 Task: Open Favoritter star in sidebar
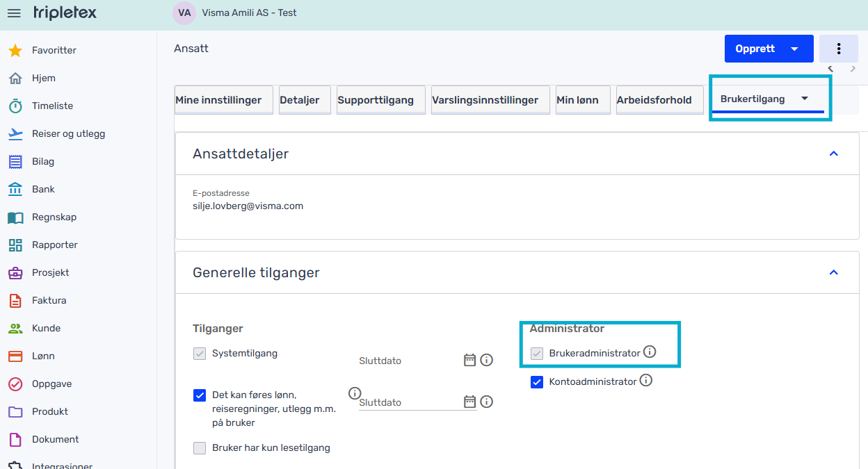[15, 51]
